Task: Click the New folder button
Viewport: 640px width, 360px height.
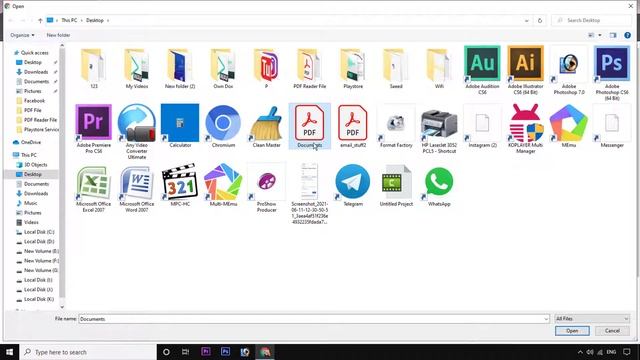Action: coord(58,35)
